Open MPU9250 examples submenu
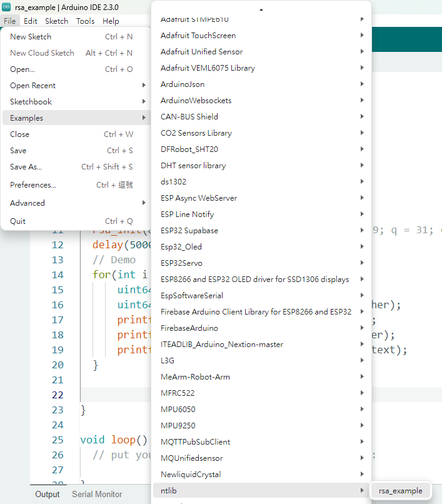The image size is (442, 504). tap(261, 426)
